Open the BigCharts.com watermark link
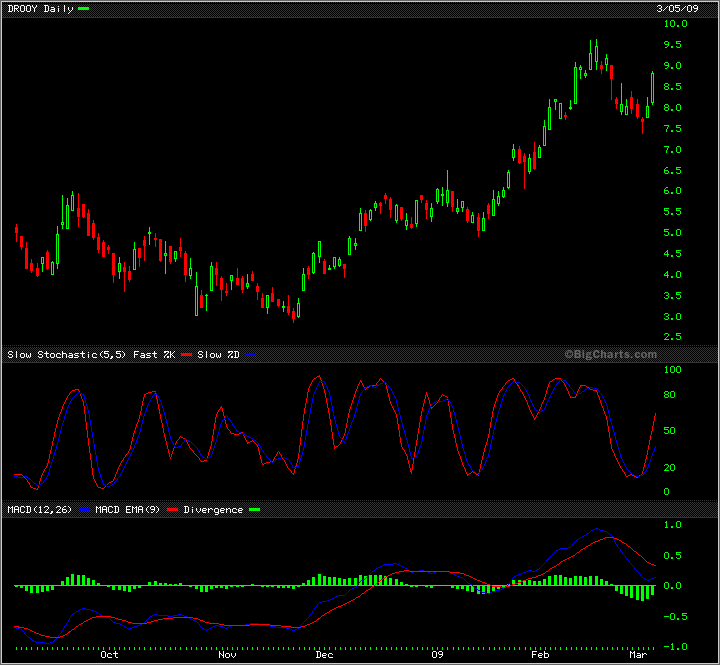The image size is (720, 665). coord(610,354)
